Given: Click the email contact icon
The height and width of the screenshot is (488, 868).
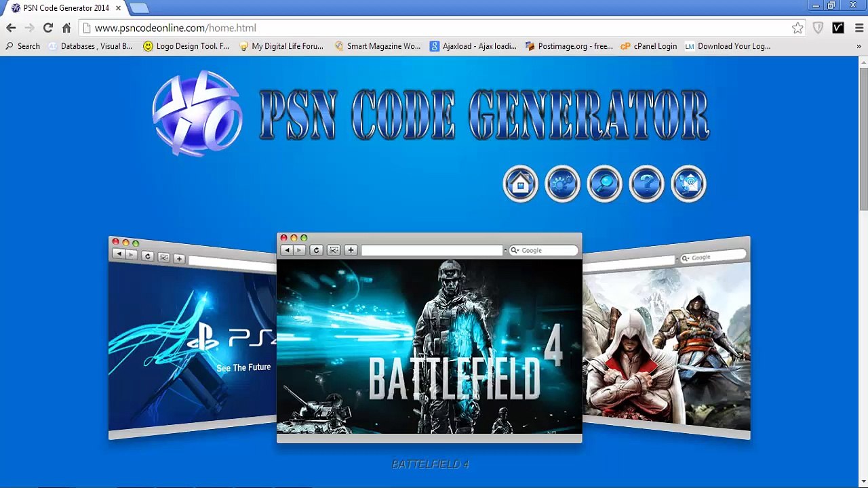Looking at the screenshot, I should 688,184.
